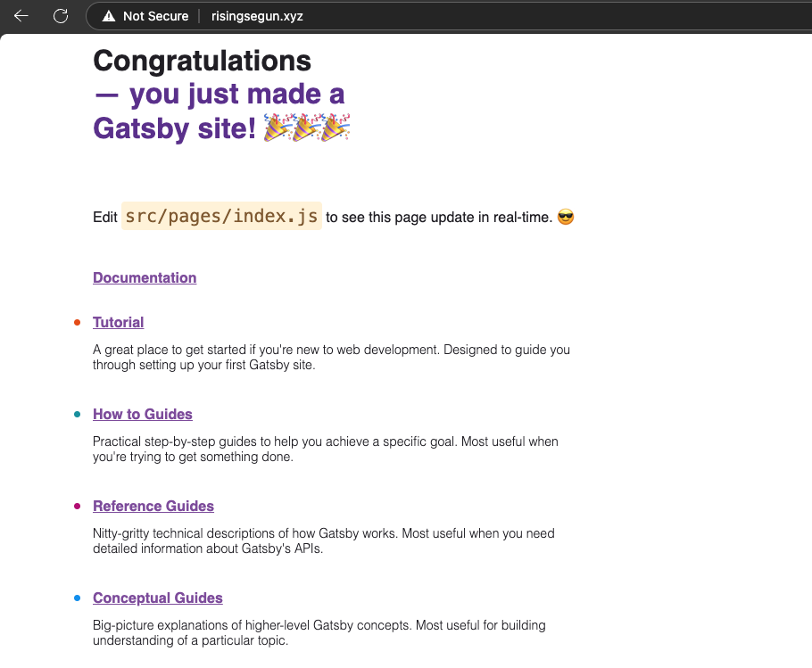812x668 pixels.
Task: Click the Reference Guides description paragraph
Action: coord(324,540)
